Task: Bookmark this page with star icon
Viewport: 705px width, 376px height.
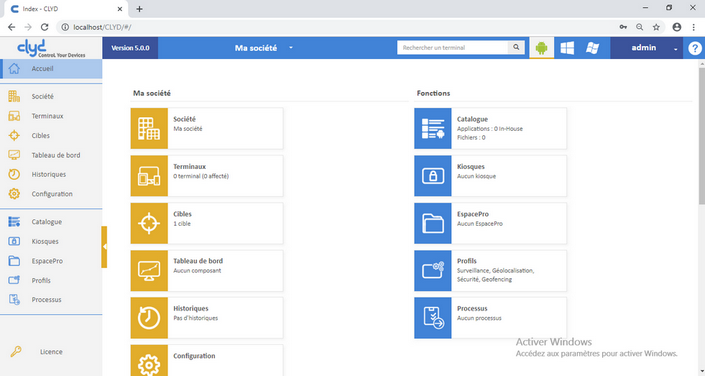Action: coord(656,27)
